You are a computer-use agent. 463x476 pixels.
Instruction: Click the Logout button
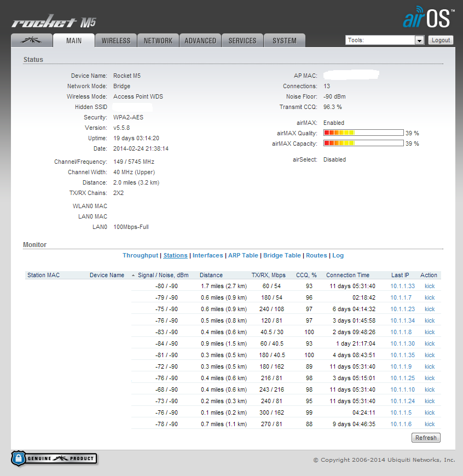point(441,40)
